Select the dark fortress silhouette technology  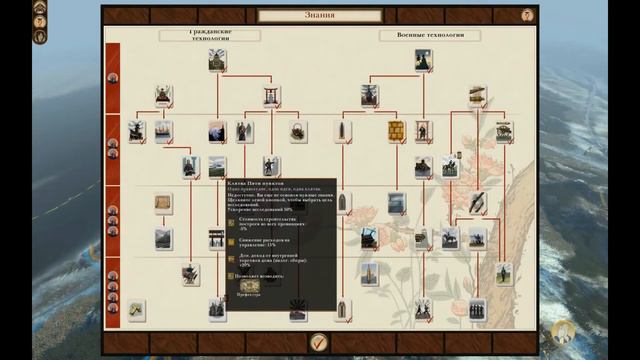click(423, 167)
